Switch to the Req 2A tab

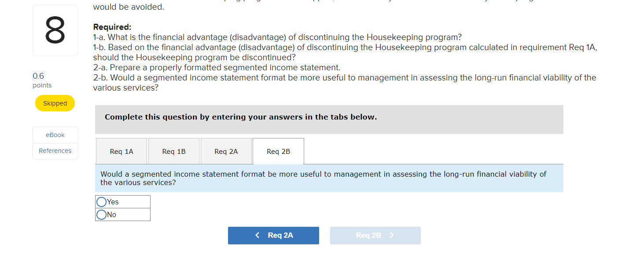226,151
